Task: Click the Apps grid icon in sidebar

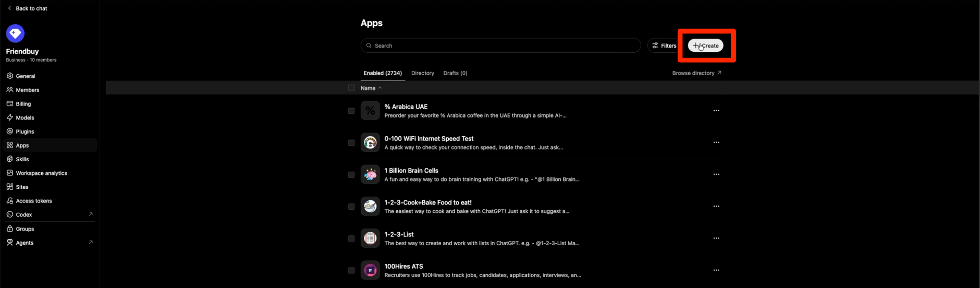Action: coord(10,145)
